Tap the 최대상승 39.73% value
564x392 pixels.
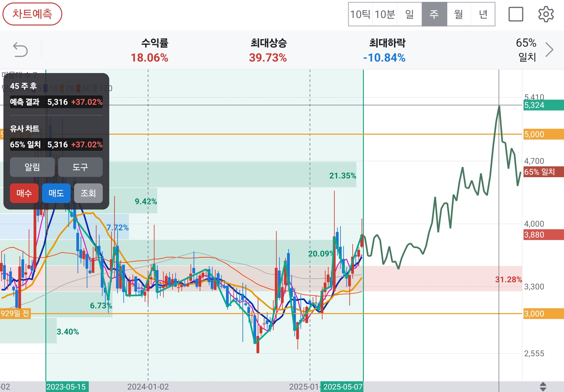coord(268,58)
